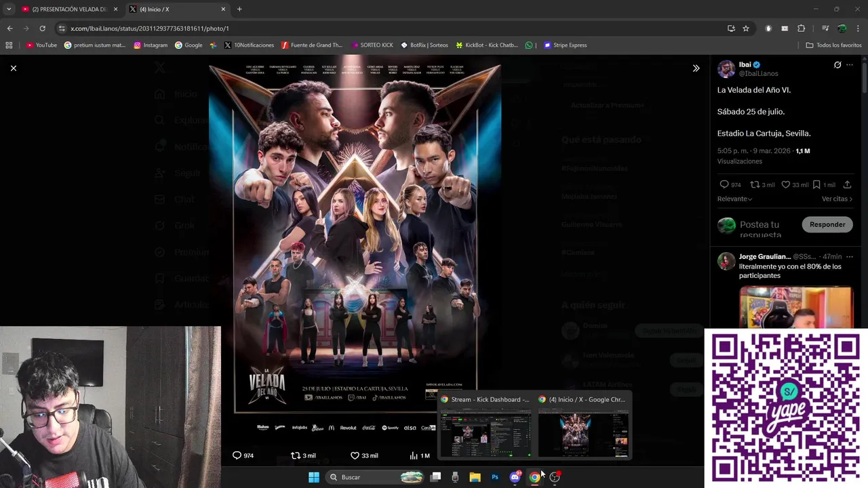Open the Chrome three-dot menu

[x=858, y=28]
